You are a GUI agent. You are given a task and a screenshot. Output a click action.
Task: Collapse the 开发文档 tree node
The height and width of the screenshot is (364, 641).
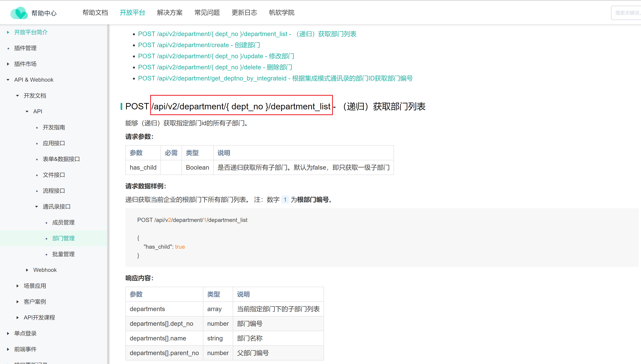pos(17,96)
